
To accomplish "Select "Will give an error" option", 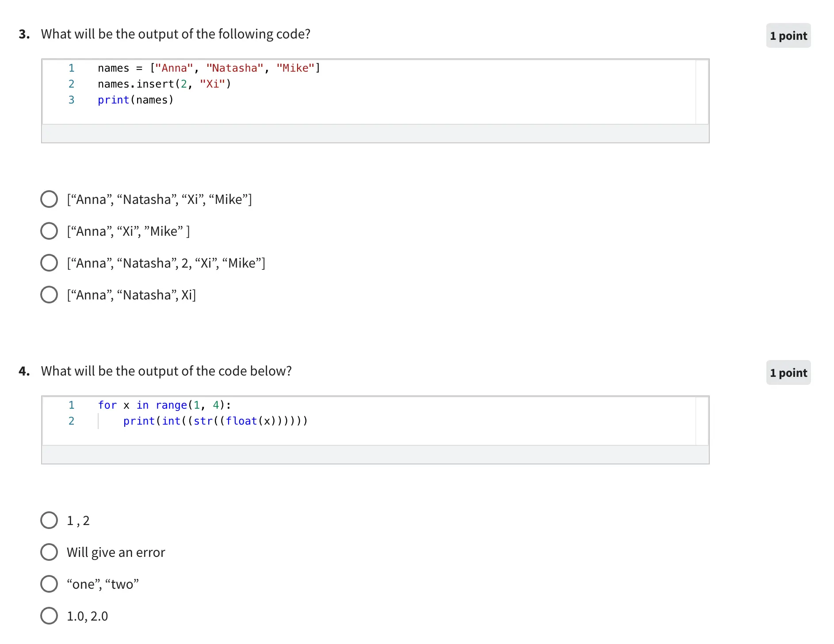I will click(x=49, y=552).
